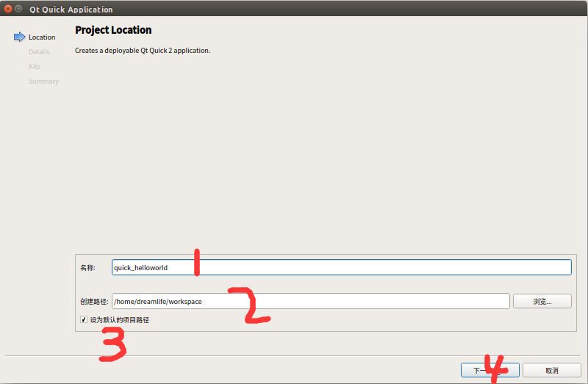Click the 创建路径: label

point(94,302)
